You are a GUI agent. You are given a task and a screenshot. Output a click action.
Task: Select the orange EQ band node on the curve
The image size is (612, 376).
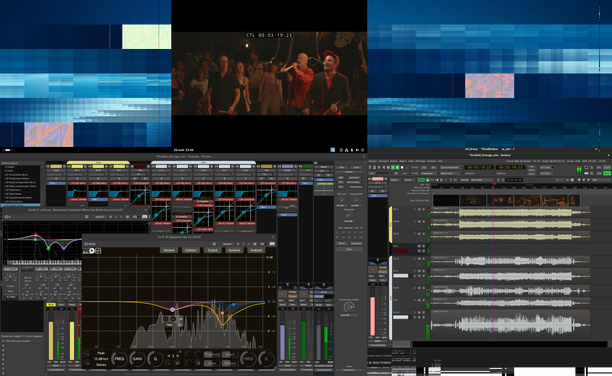tap(222, 313)
